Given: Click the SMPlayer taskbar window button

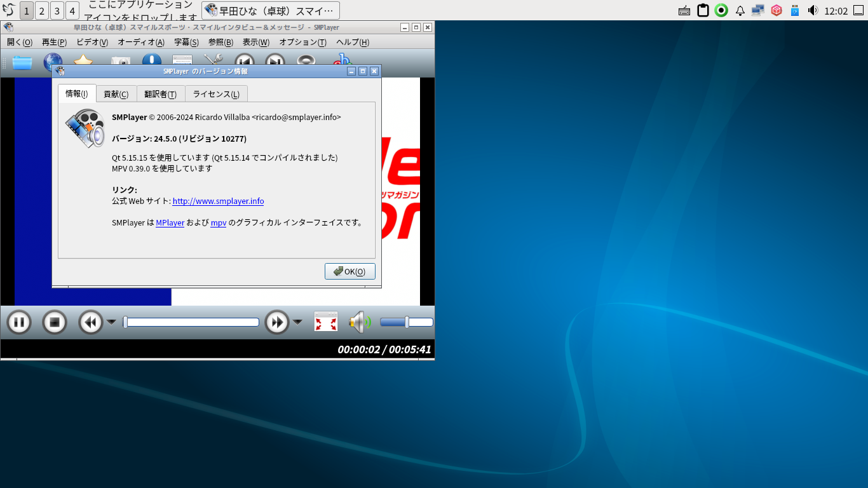Looking at the screenshot, I should click(271, 10).
